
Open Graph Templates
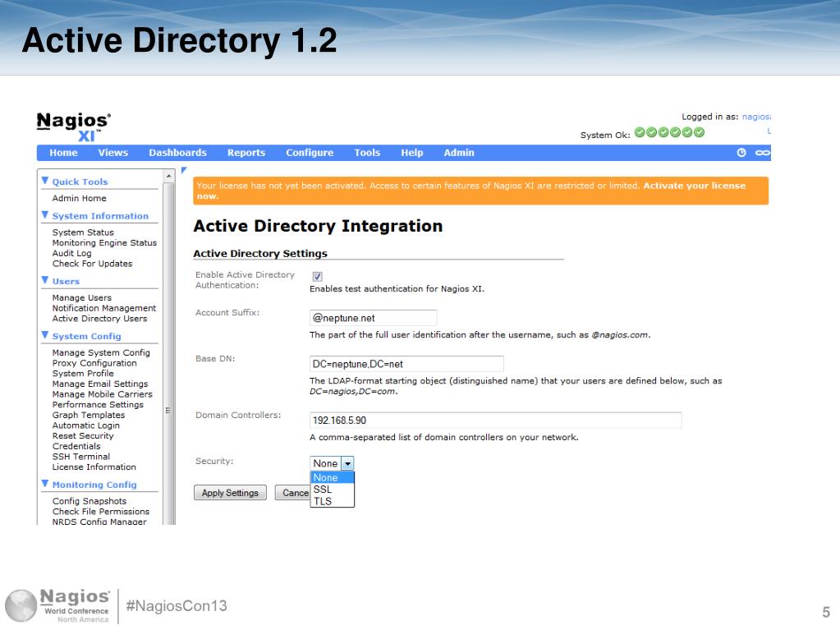(x=89, y=415)
